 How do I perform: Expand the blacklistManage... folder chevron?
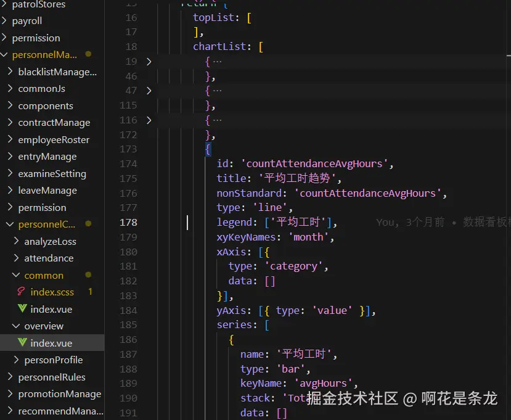pos(10,72)
